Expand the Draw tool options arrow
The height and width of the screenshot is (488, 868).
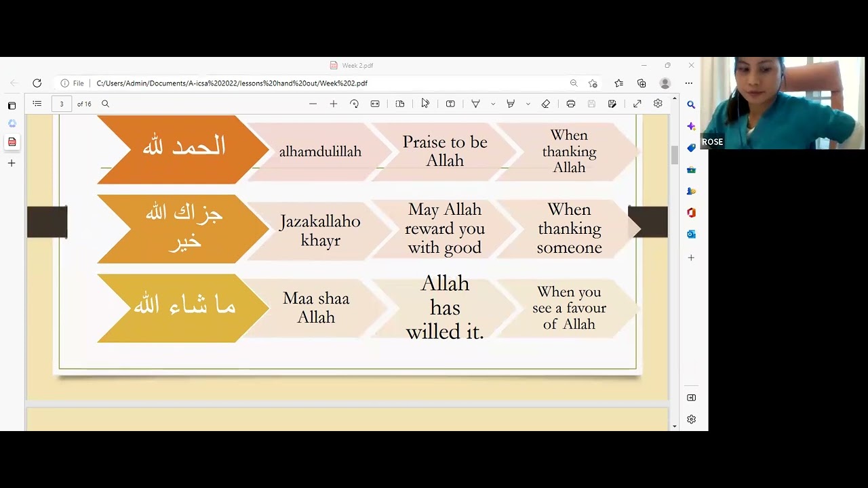coord(493,104)
